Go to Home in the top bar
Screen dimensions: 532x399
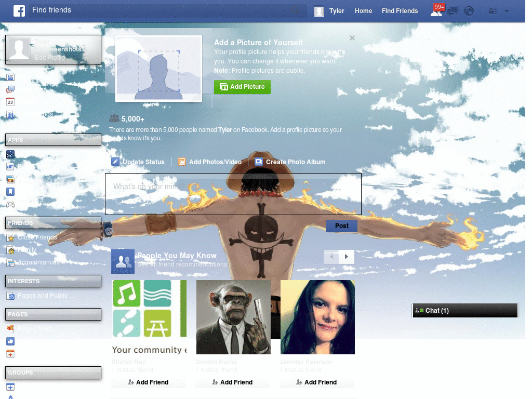pyautogui.click(x=363, y=11)
